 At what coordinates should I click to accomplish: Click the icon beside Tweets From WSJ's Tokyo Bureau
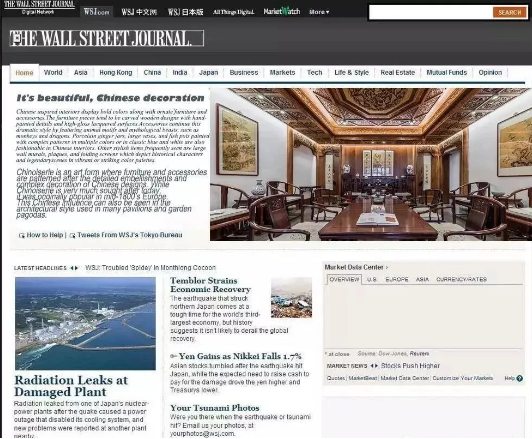point(72,235)
